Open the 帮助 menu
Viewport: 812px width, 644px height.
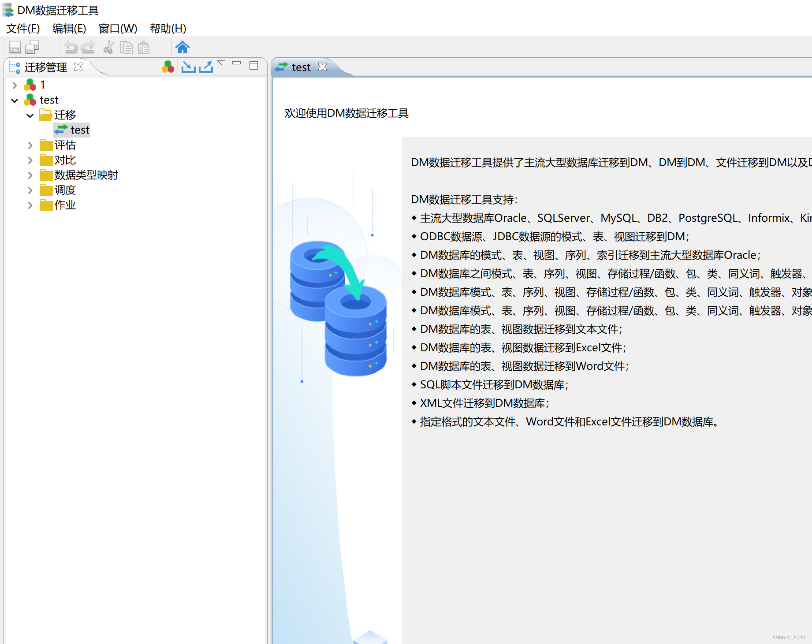168,28
